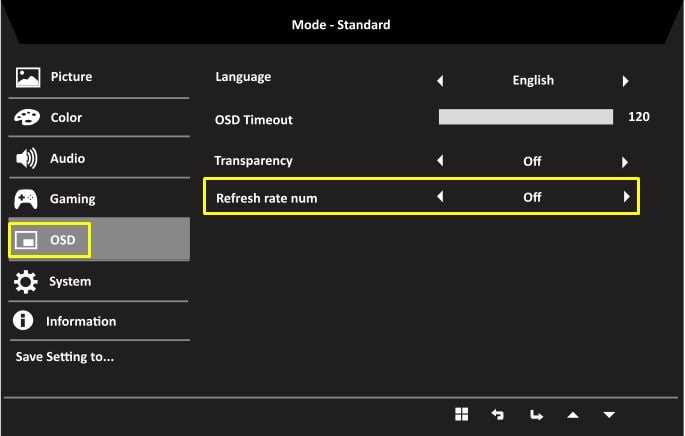Image resolution: width=685 pixels, height=436 pixels.
Task: Click the Audio speaker icon
Action: click(x=27, y=158)
